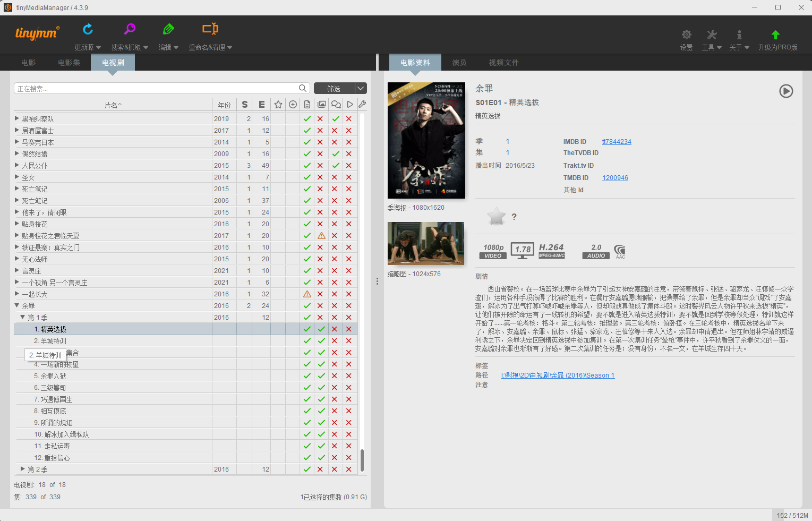
Task: Open the 视频文件 tab
Action: [503, 63]
